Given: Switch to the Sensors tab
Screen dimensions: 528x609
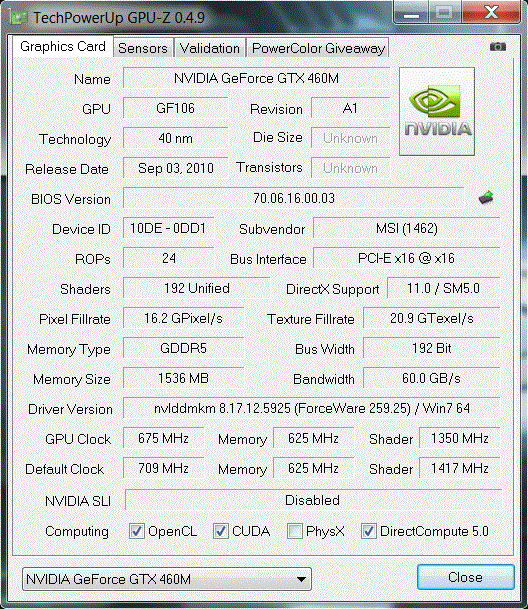Looking at the screenshot, I should 143,48.
